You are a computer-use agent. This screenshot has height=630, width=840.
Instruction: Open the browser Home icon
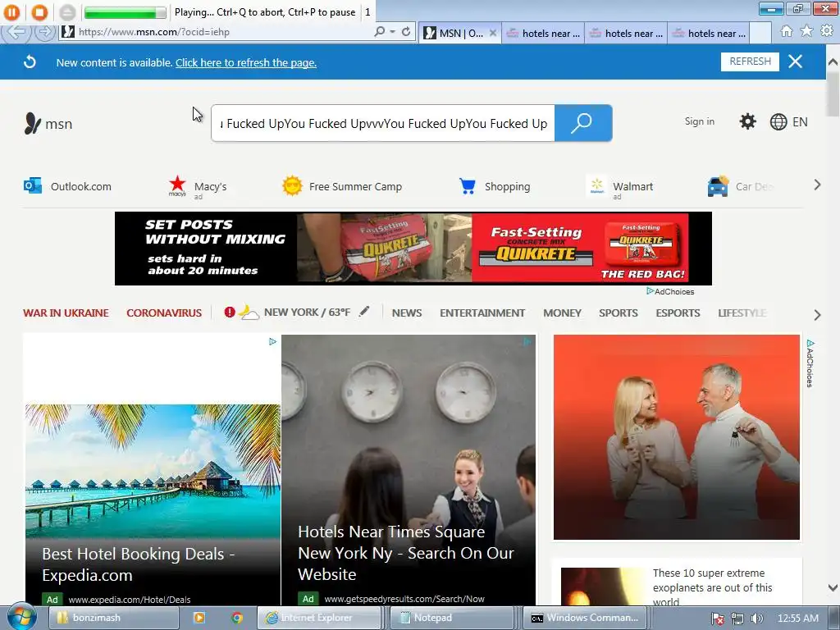[x=787, y=32]
